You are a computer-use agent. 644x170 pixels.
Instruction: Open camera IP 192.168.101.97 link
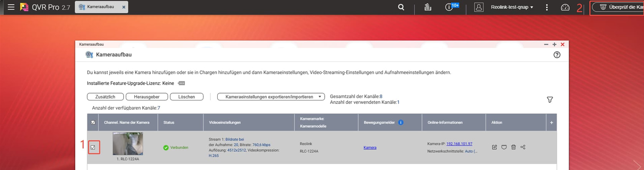[x=459, y=144]
